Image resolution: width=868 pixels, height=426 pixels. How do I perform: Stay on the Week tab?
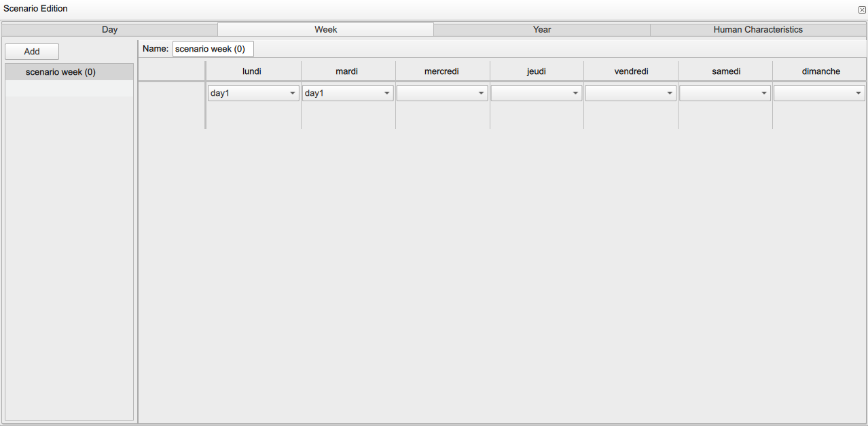325,29
